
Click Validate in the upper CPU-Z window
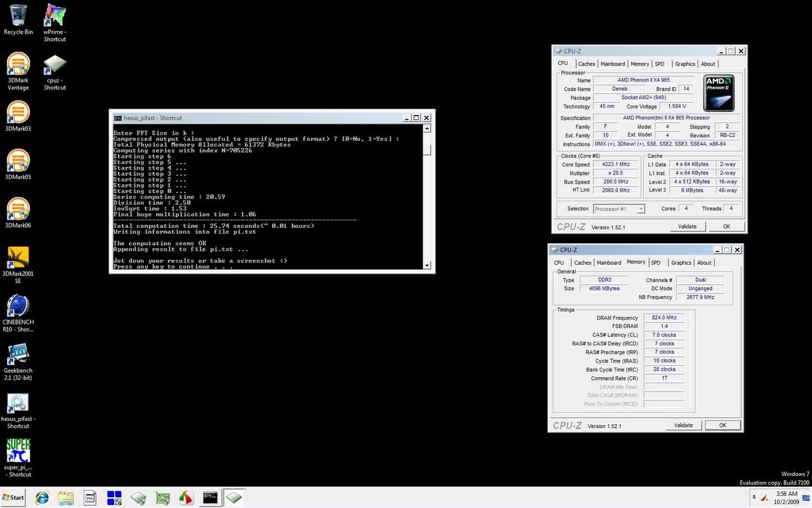click(x=687, y=226)
